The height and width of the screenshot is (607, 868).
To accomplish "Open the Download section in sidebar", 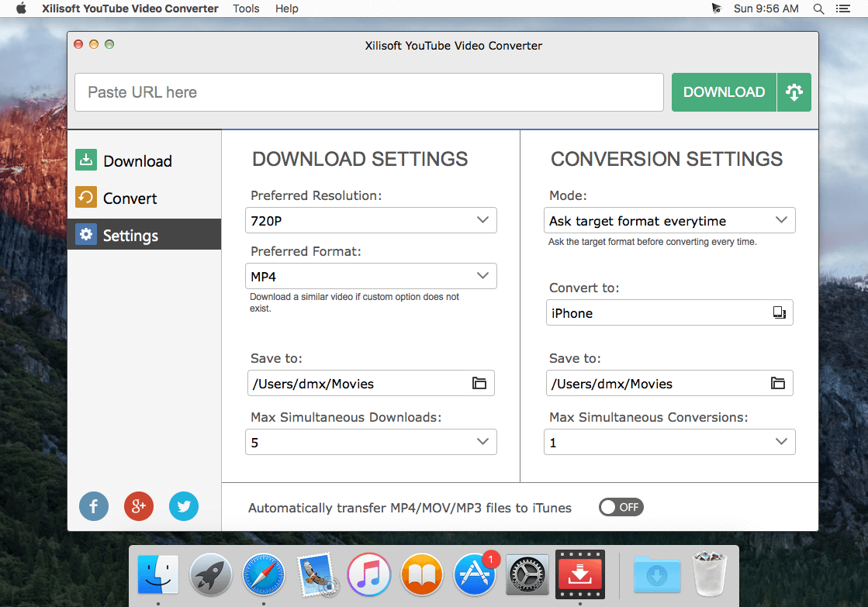I will (144, 161).
